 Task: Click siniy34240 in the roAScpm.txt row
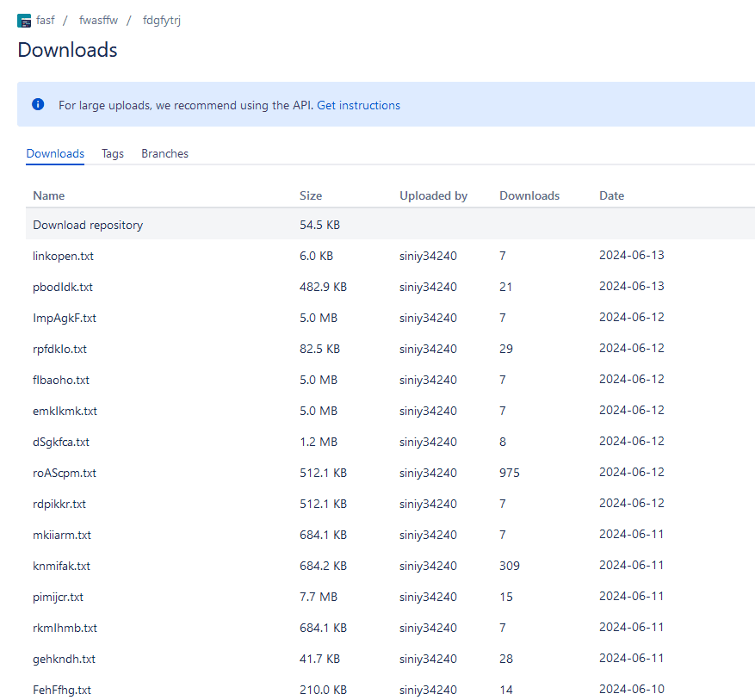(428, 474)
